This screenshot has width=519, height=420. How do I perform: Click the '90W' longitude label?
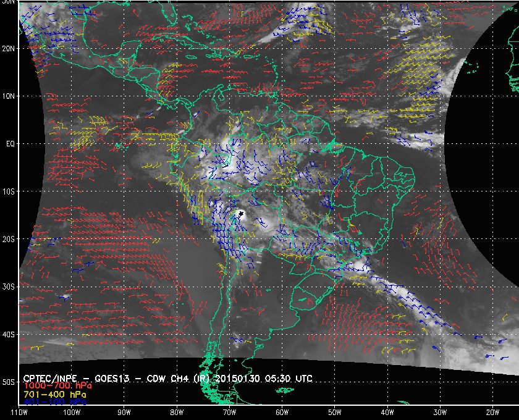coord(124,413)
